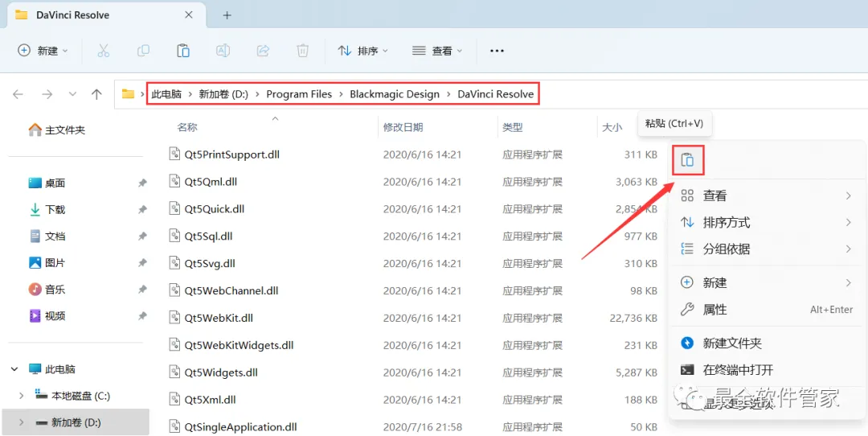Screen dimensions: 868x436
Task: Select file Qt5Xml.dll
Action: 211,400
